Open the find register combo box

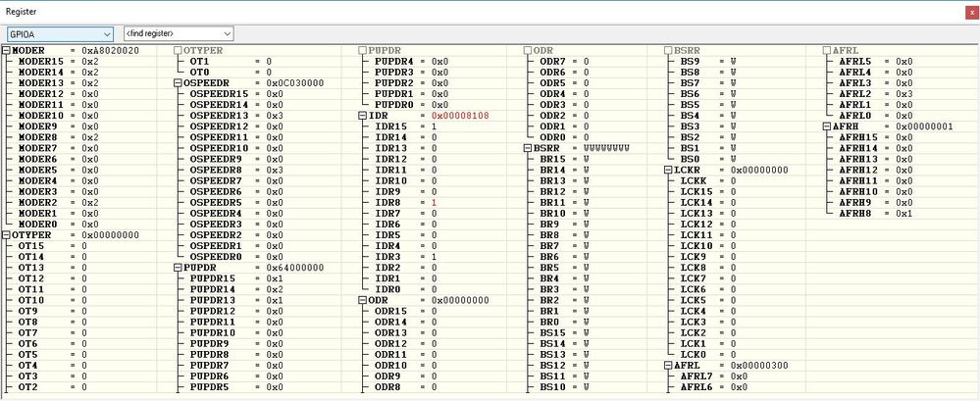pyautogui.click(x=179, y=33)
